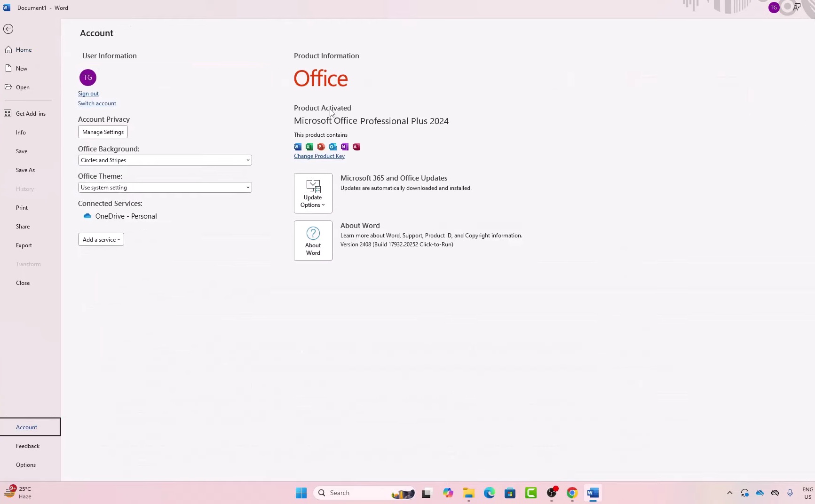Expand the Office Background dropdown
The image size is (815, 504).
(x=165, y=160)
